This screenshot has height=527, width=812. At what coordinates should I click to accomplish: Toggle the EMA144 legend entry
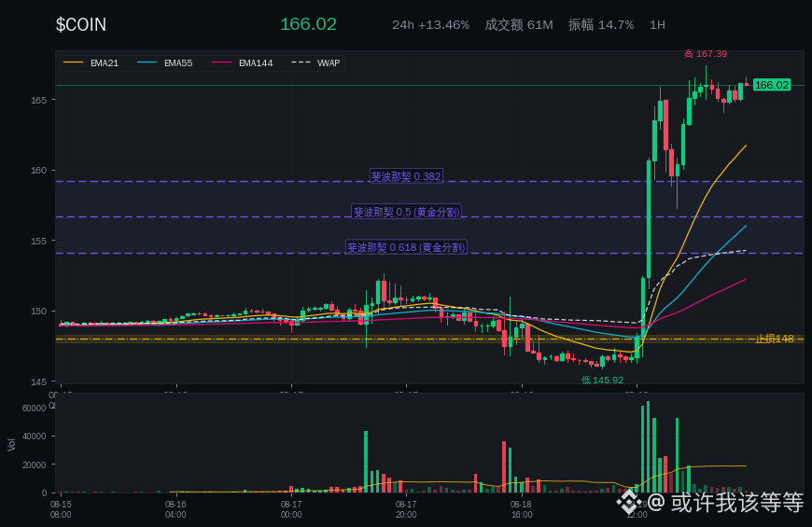pyautogui.click(x=243, y=62)
